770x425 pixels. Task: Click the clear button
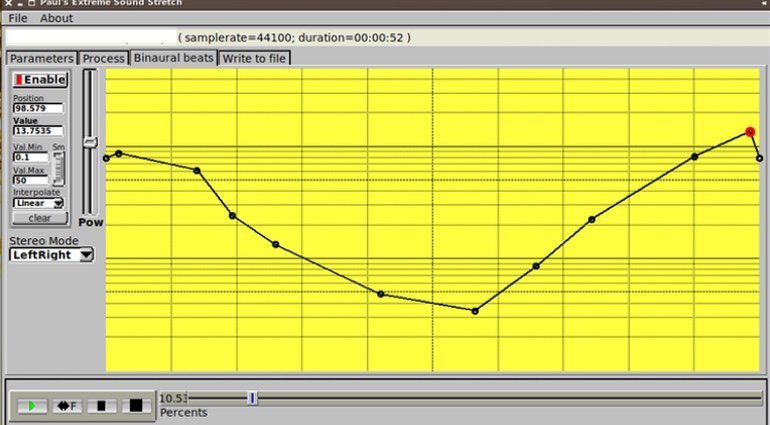39,218
